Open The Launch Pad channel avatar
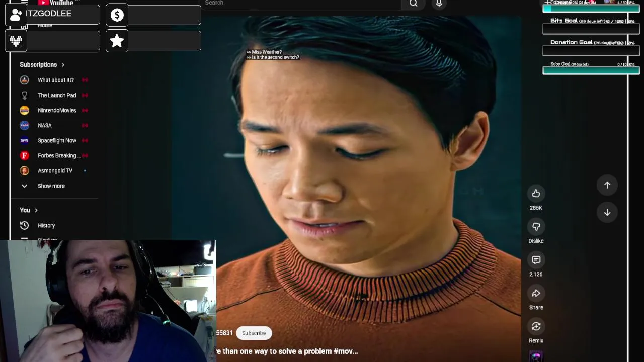644x362 pixels. (x=24, y=95)
